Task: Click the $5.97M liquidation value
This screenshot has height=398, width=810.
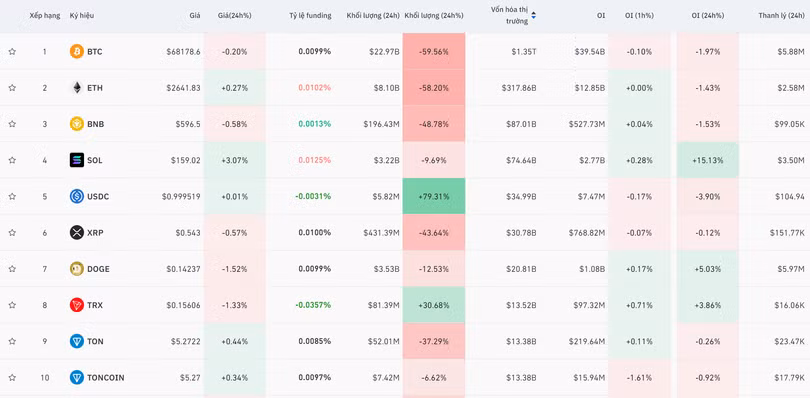Action: click(790, 269)
